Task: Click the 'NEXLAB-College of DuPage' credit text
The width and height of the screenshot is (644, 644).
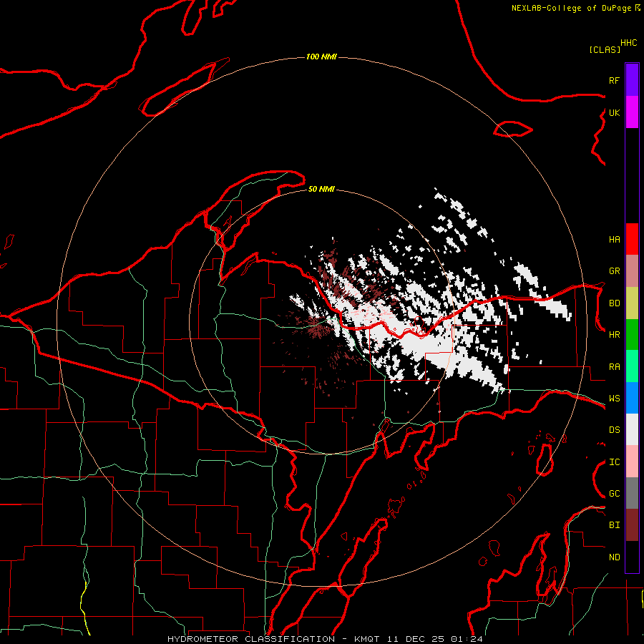Action: (572, 8)
